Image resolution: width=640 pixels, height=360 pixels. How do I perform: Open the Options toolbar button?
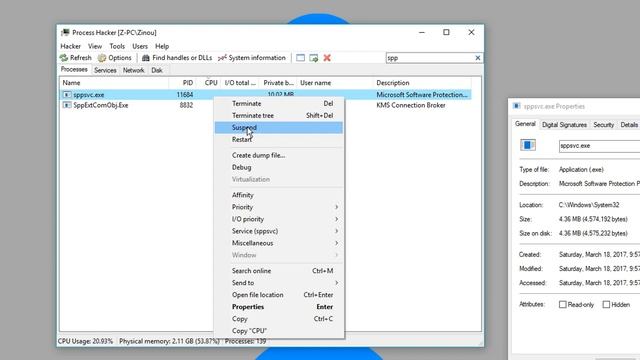(x=115, y=58)
